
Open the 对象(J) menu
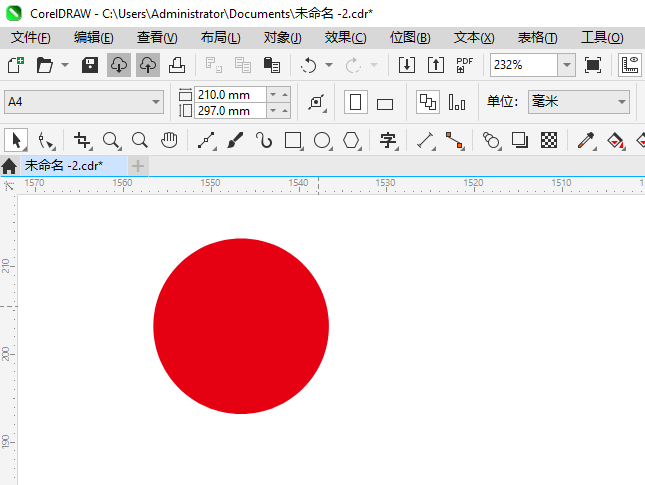pyautogui.click(x=283, y=38)
